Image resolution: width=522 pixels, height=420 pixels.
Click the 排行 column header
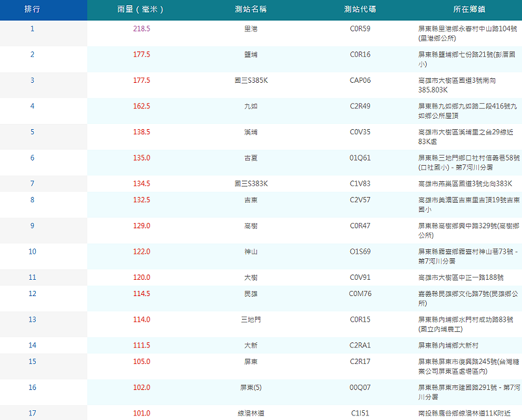pos(32,9)
